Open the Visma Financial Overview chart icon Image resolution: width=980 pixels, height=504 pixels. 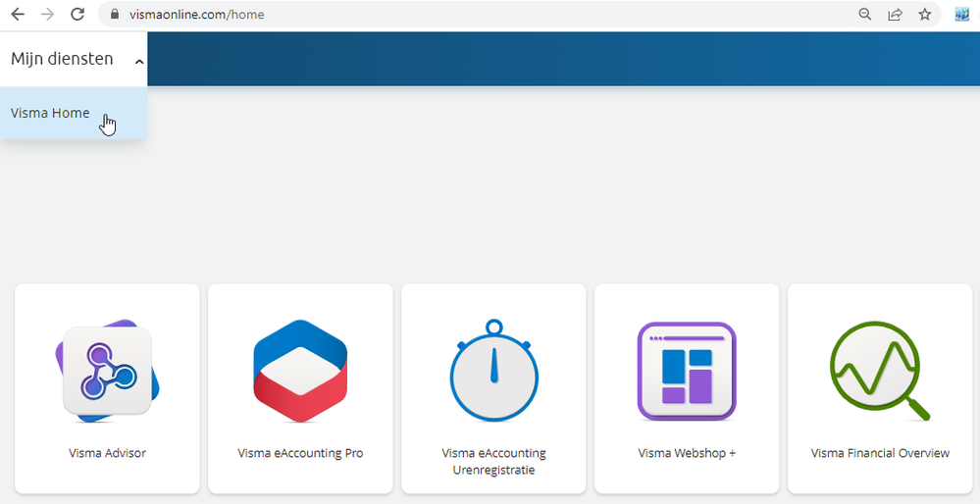880,371
